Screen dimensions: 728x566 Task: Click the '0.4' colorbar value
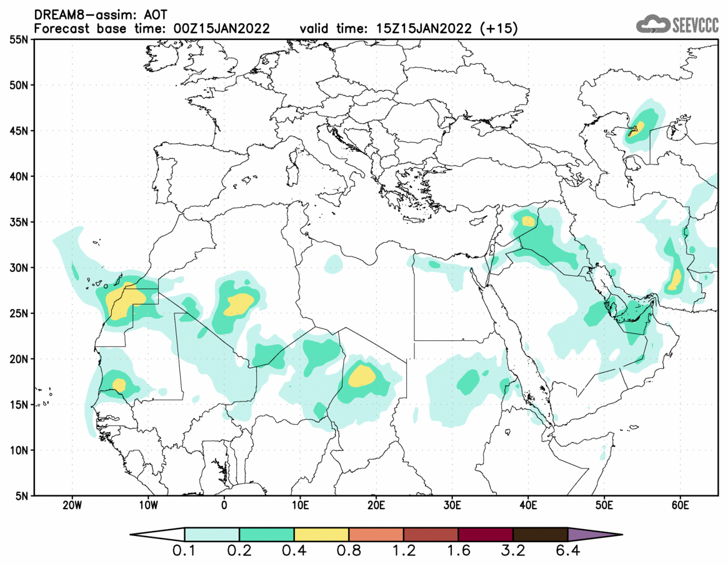coord(294,552)
